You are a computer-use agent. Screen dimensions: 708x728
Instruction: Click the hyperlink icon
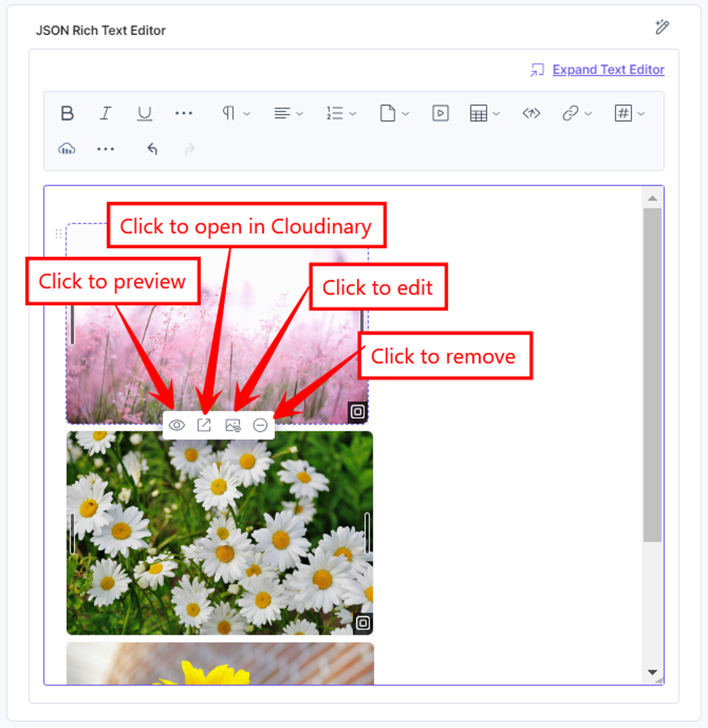[x=570, y=113]
